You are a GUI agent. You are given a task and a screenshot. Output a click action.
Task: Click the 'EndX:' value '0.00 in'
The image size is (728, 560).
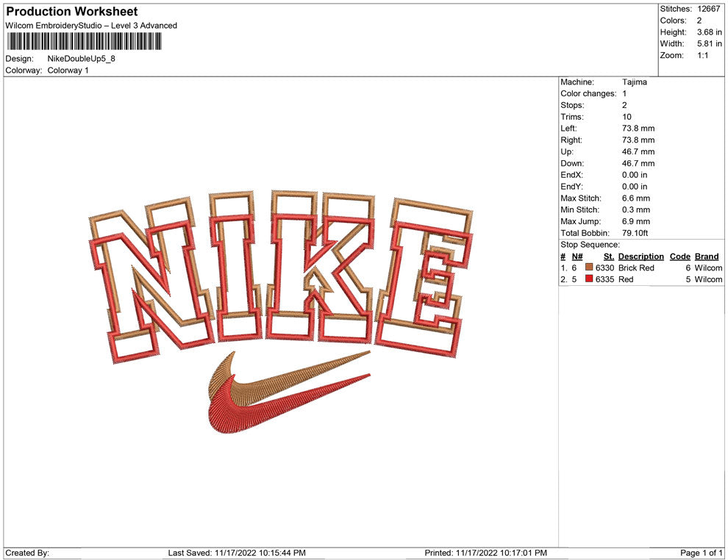tap(635, 175)
